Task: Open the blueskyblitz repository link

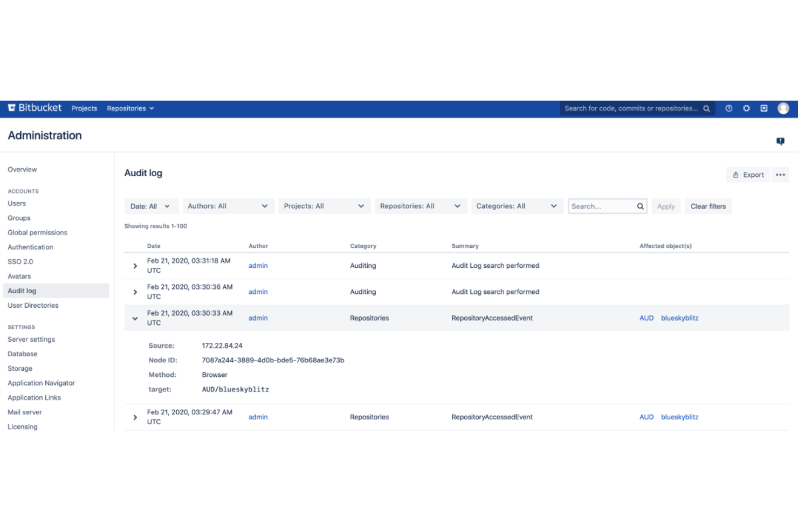Action: coord(679,318)
